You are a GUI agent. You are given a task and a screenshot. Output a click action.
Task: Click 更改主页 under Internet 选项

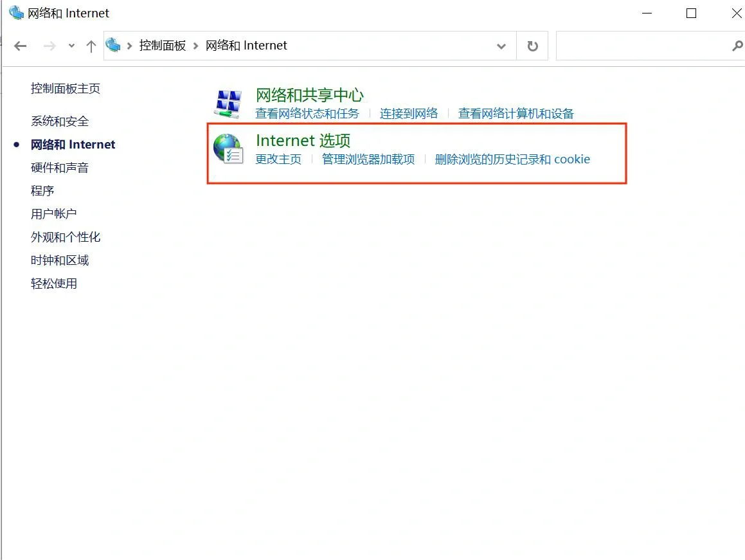[x=278, y=159]
